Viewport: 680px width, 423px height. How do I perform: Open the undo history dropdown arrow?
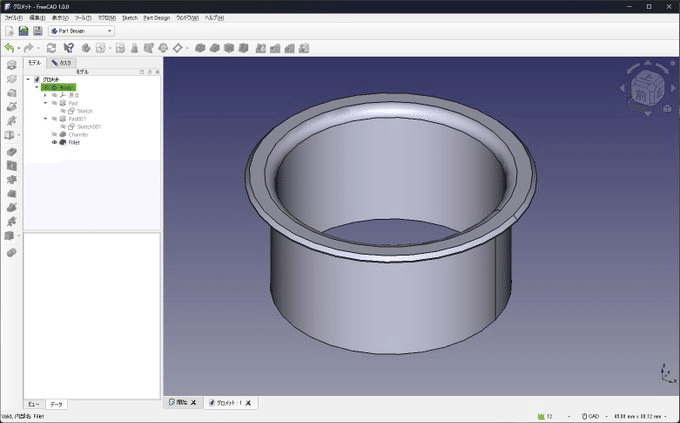[18, 48]
